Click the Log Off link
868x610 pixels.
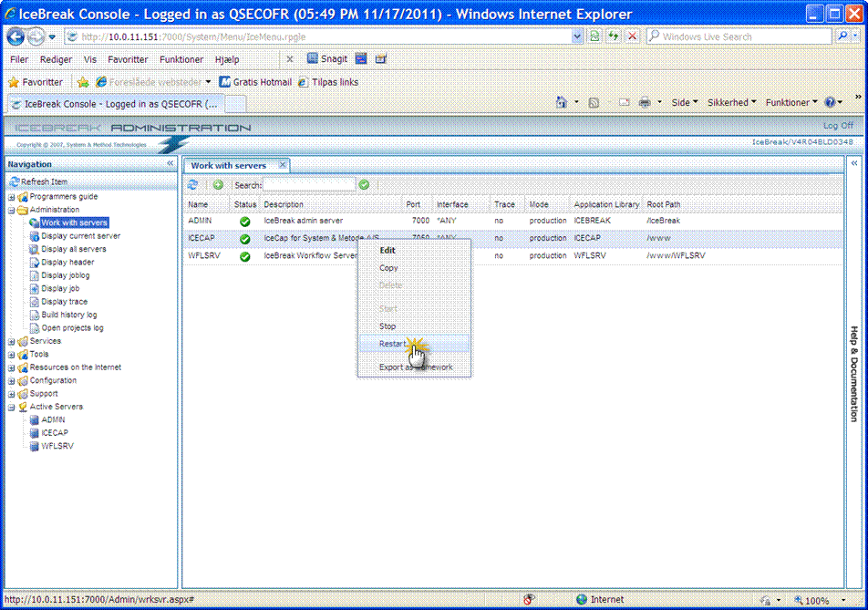click(x=838, y=126)
